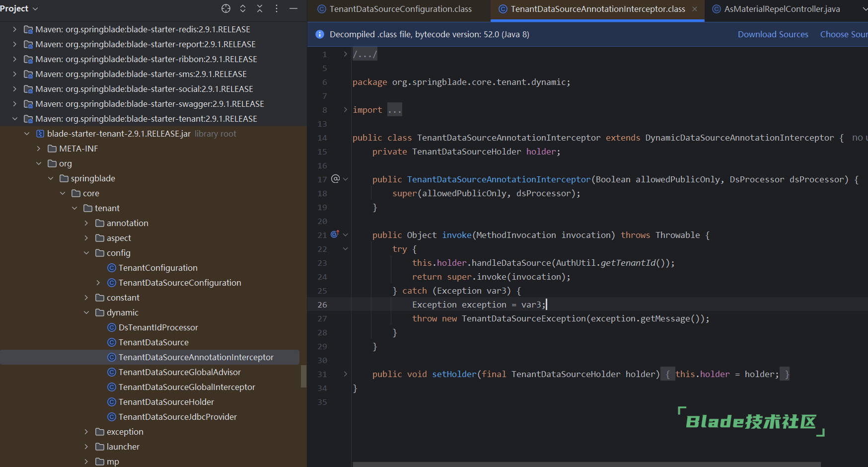Collapse the try block fold at line 22
868x467 pixels.
click(346, 249)
